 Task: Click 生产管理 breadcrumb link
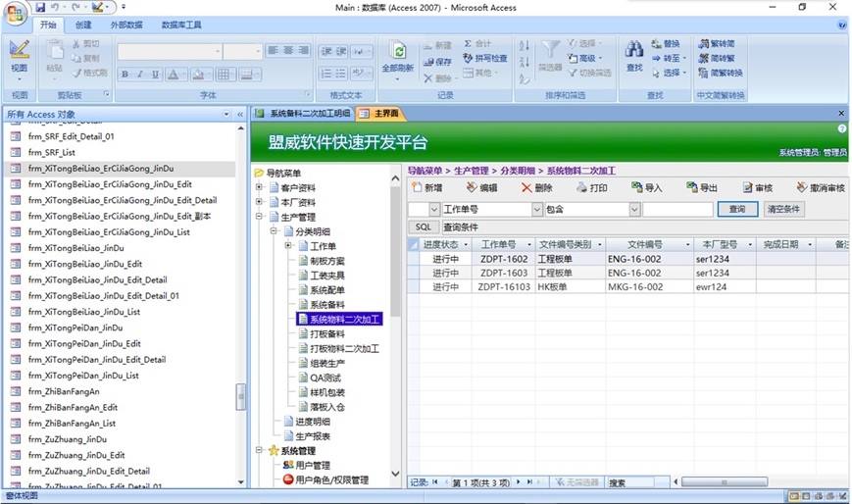[471, 171]
